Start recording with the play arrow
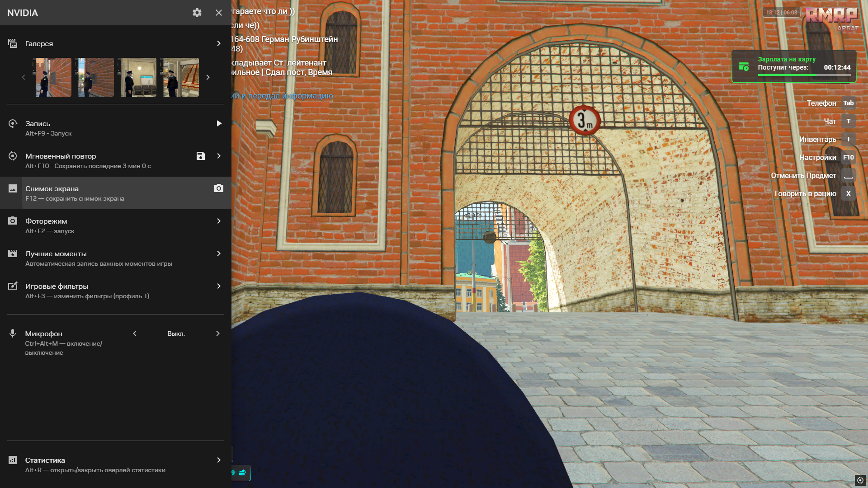Viewport: 868px width, 488px height. (x=219, y=123)
